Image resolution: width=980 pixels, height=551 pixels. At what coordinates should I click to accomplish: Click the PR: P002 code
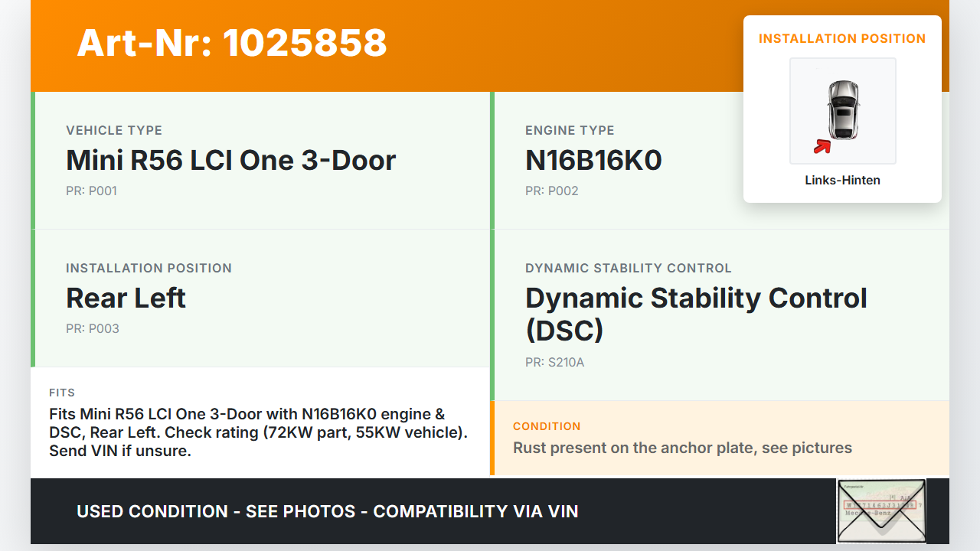[x=551, y=191]
